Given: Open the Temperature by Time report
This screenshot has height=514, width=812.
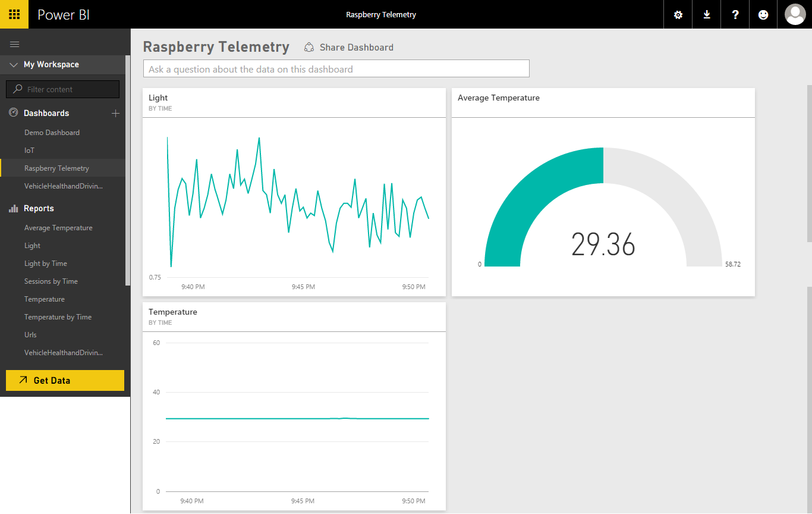Looking at the screenshot, I should (x=58, y=317).
